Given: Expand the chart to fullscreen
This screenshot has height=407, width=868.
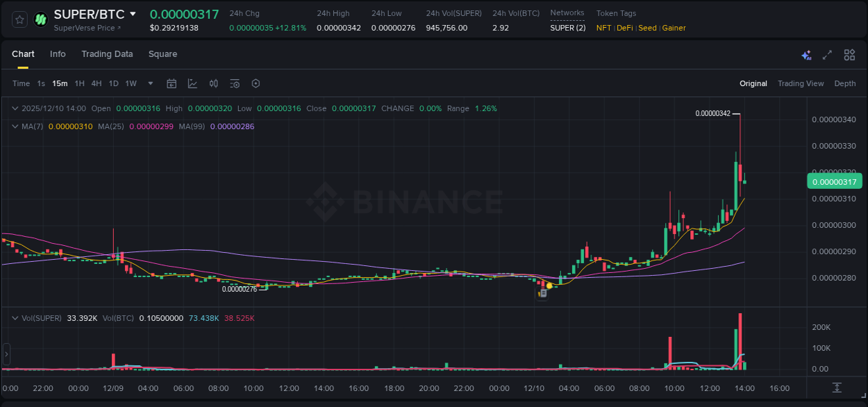Looking at the screenshot, I should tap(826, 54).
